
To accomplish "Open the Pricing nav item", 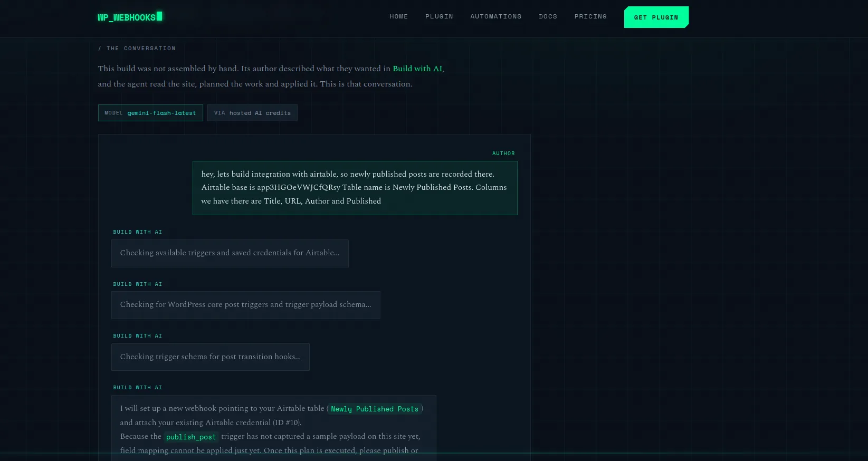I will pyautogui.click(x=590, y=16).
